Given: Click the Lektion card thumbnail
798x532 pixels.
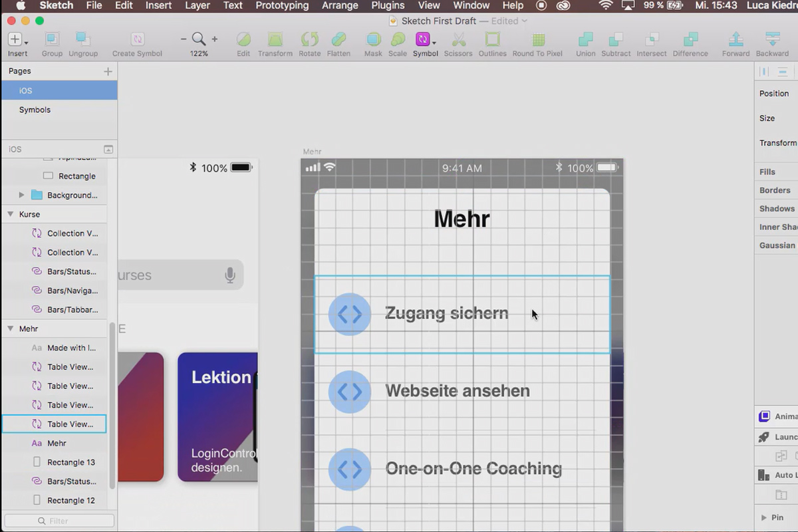Looking at the screenshot, I should tap(217, 417).
